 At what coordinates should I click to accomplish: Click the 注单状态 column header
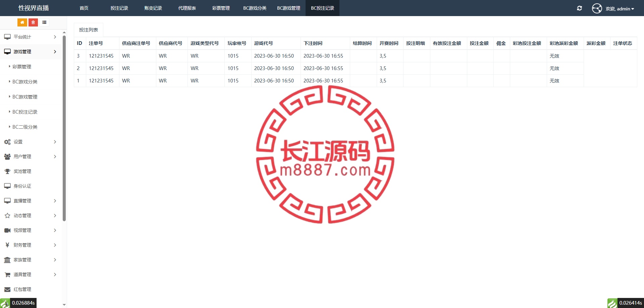pyautogui.click(x=623, y=43)
